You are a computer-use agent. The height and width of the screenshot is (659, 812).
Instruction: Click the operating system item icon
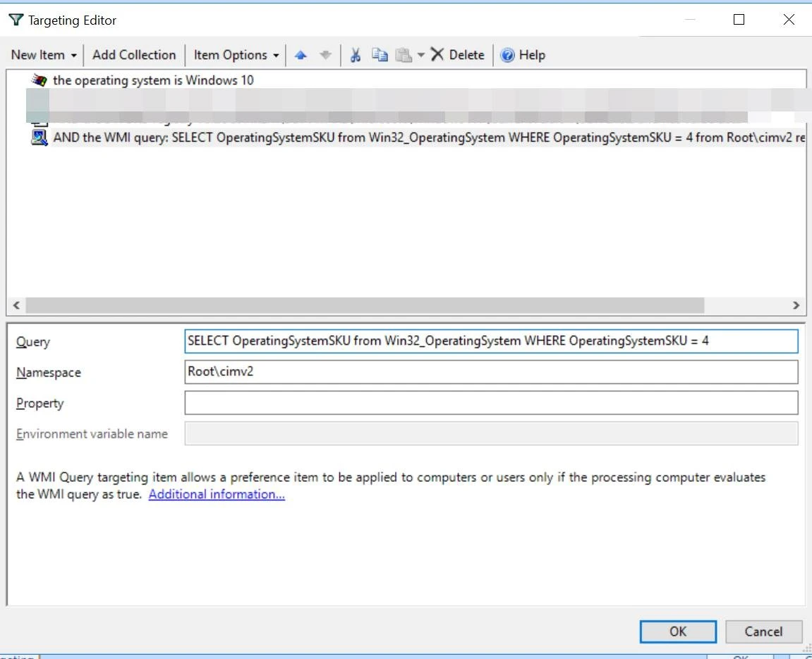40,80
